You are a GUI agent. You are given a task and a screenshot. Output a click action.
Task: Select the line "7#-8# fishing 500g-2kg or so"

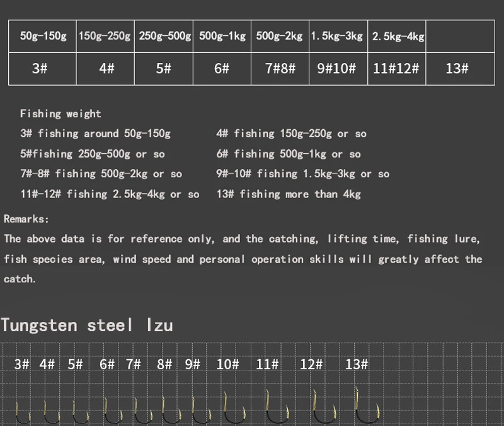tap(101, 174)
